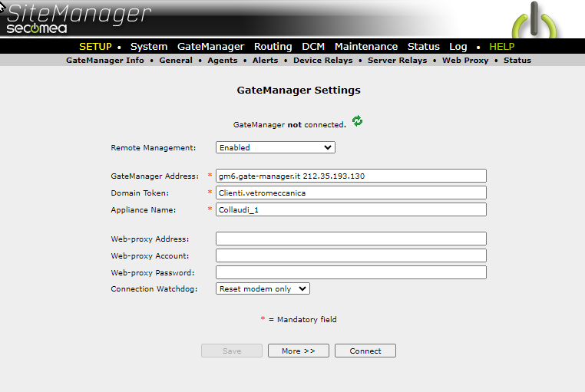
Task: Go to the Server Relays submenu
Action: (398, 61)
